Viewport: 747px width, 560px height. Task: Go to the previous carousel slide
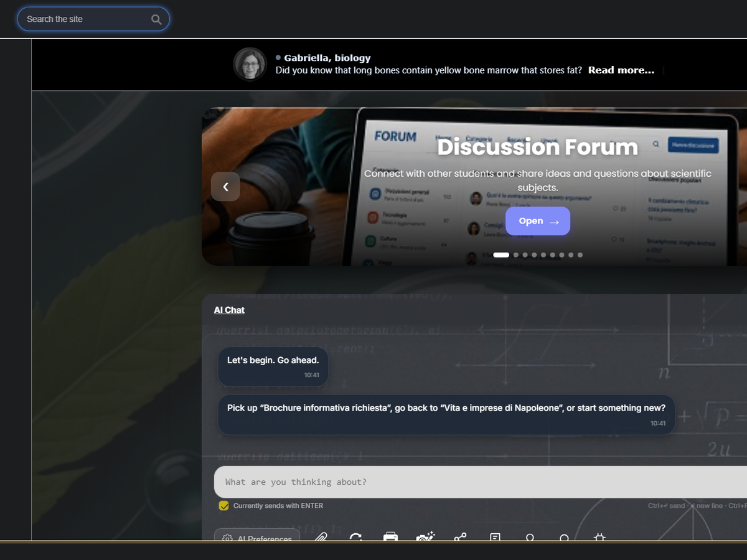pos(225,186)
